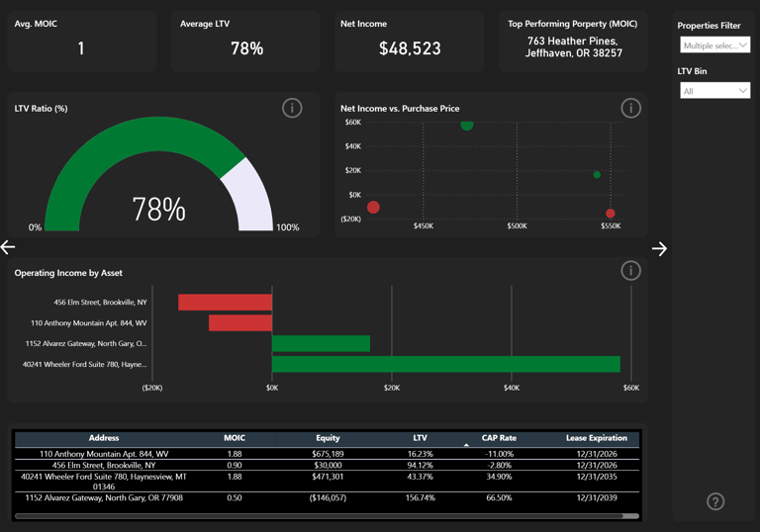Click the Net Income $48,523 card
Screen dimensions: 760x532
410,42
